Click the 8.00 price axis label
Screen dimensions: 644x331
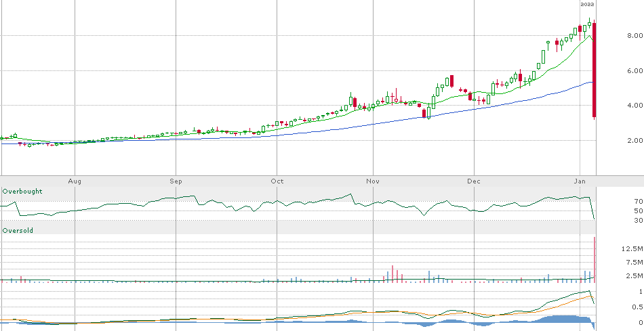point(635,36)
